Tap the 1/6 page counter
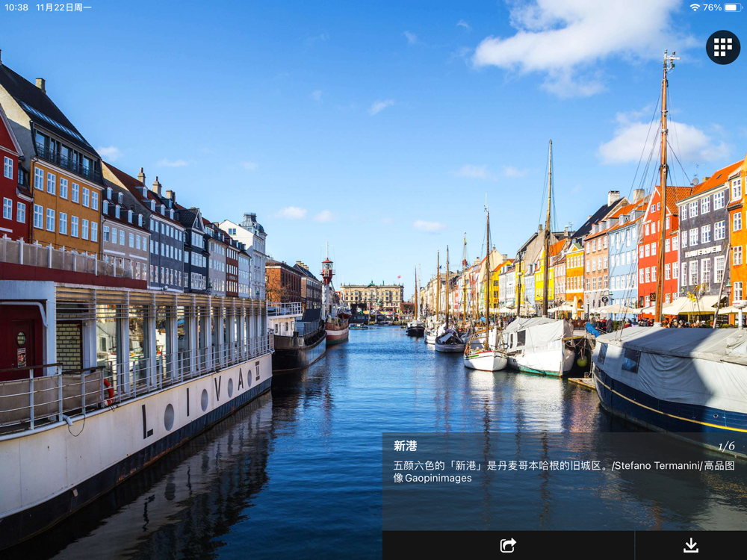Screen dimensions: 747x560 pos(727,447)
